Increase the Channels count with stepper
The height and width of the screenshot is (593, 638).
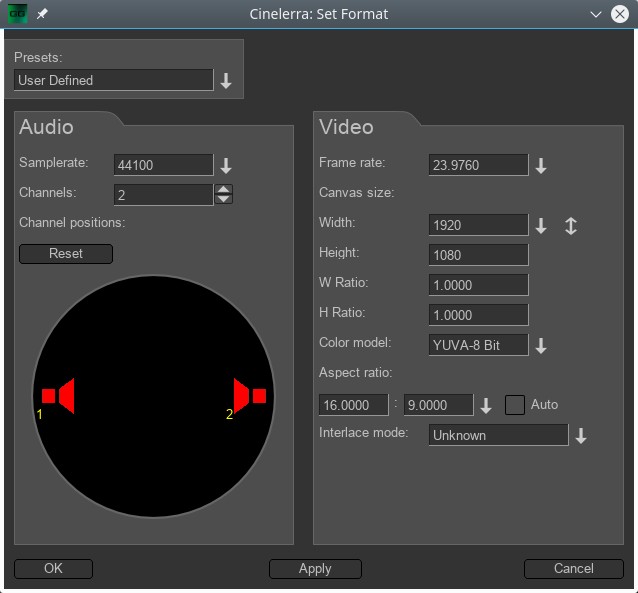[224, 190]
